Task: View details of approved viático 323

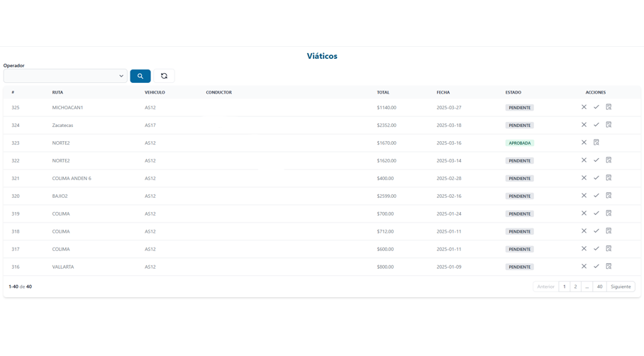Action: click(x=596, y=143)
